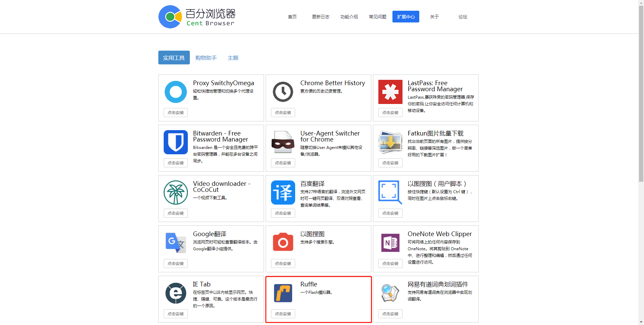This screenshot has width=644, height=325.
Task: Click the OneNote Web Clipper title
Action: 440,234
